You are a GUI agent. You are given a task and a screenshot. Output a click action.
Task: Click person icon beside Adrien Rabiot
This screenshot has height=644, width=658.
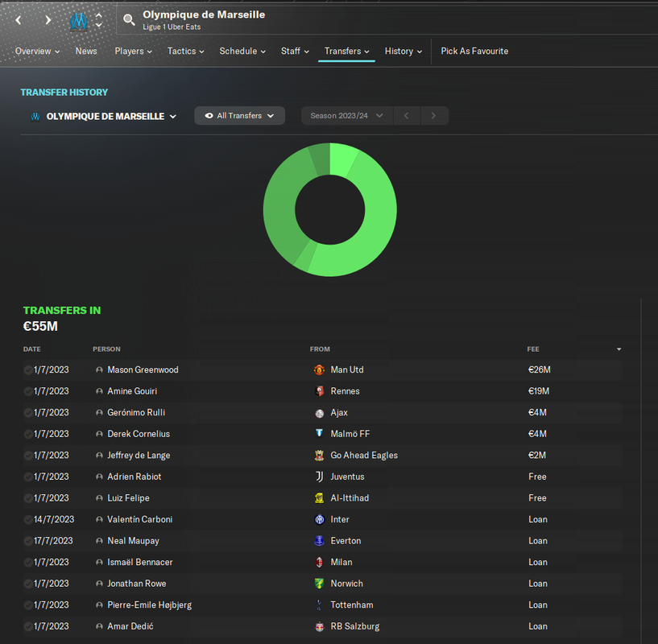[99, 477]
